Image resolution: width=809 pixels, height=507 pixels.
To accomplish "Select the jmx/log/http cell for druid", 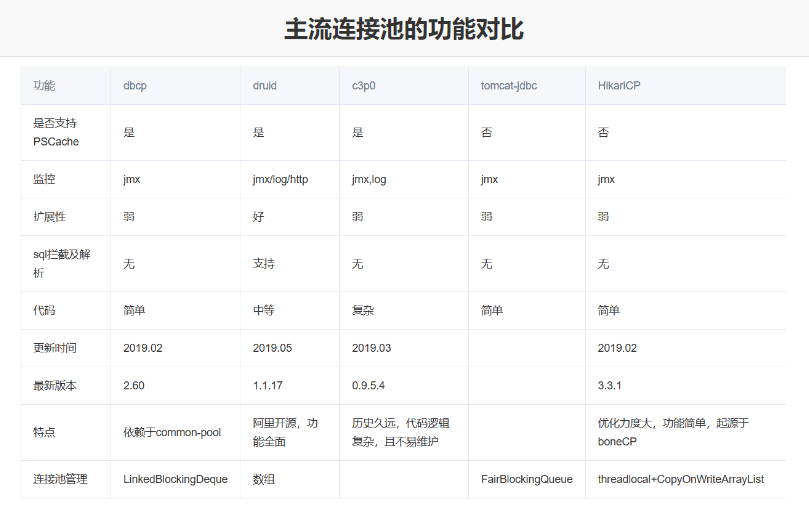I will (280, 180).
